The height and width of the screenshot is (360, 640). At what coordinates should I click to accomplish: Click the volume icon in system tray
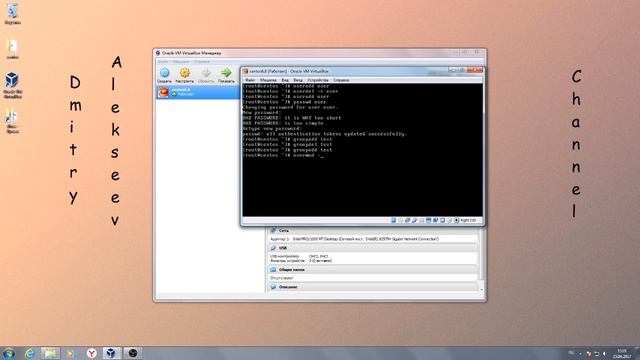(604, 353)
